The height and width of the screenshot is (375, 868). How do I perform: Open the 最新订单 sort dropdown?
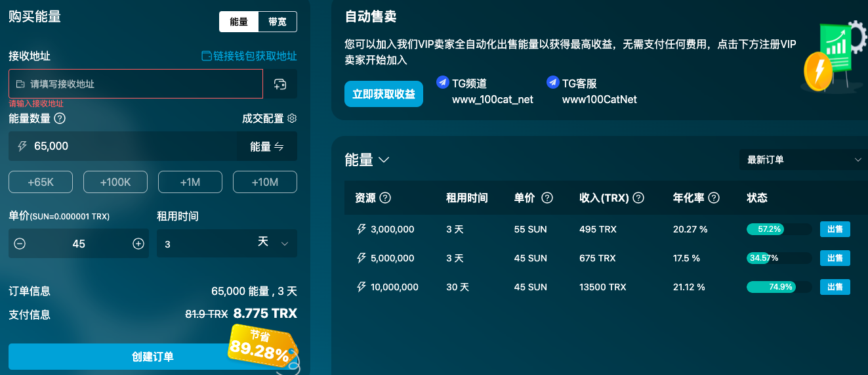click(x=804, y=160)
